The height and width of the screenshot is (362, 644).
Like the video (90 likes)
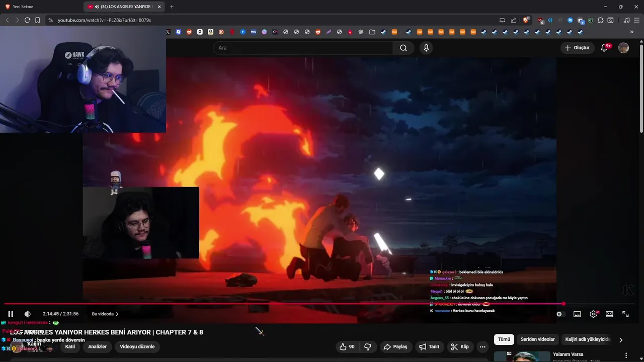pos(347,346)
